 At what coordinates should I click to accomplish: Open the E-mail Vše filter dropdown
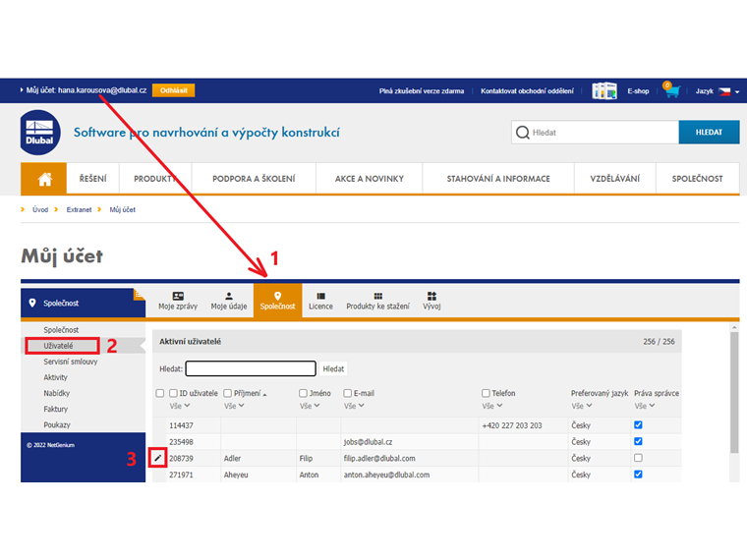coord(355,406)
